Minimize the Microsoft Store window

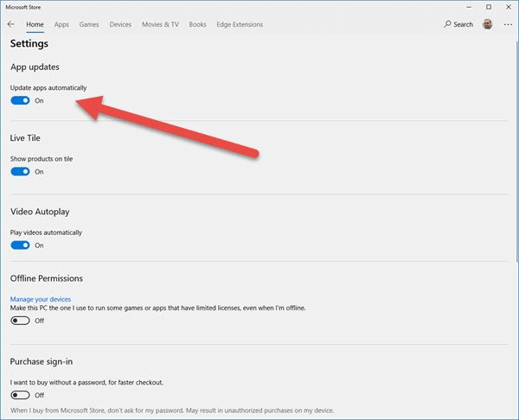pyautogui.click(x=469, y=7)
